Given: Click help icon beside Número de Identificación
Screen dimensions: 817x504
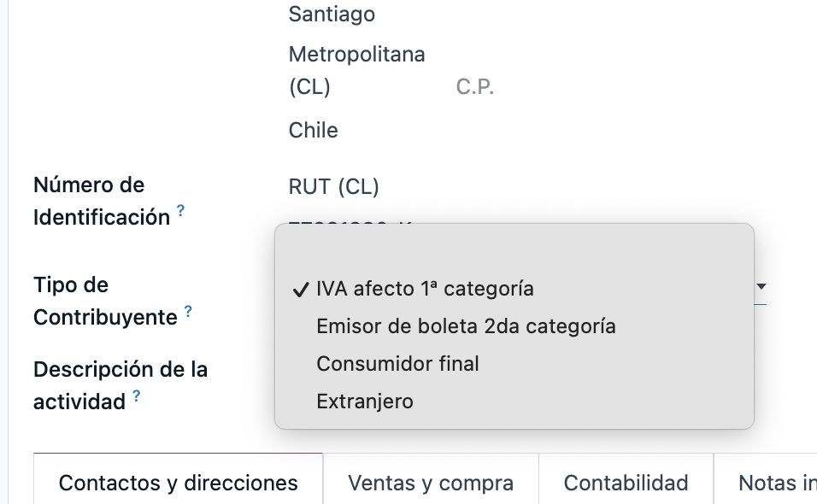Looking at the screenshot, I should click(180, 211).
